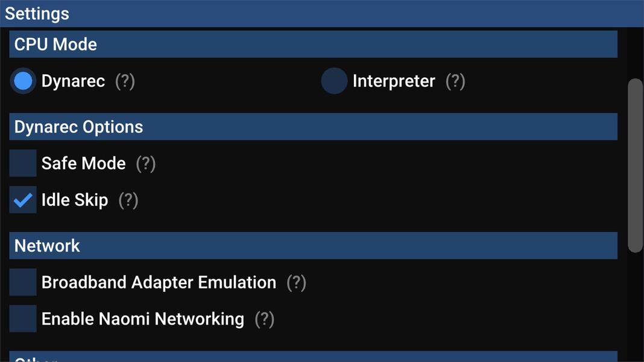
Task: Check the Enable Naomi Networking box
Action: 23,319
